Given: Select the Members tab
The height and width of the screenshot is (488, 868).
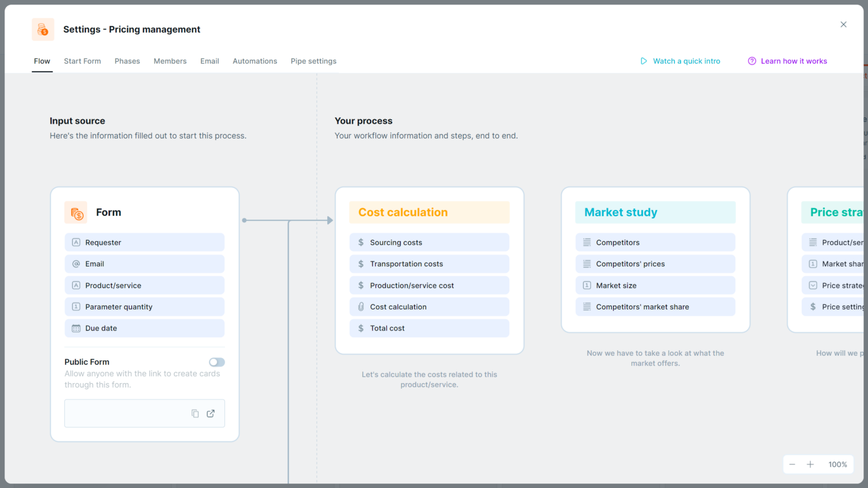Looking at the screenshot, I should [170, 61].
